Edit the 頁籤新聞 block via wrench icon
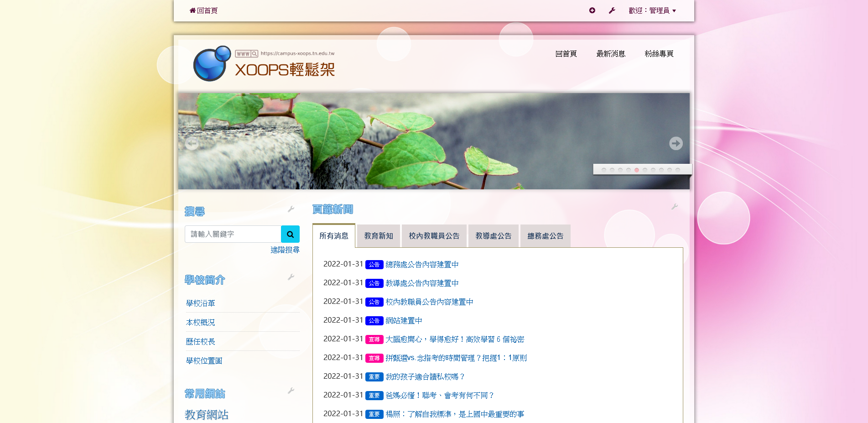The image size is (868, 423). (x=675, y=207)
